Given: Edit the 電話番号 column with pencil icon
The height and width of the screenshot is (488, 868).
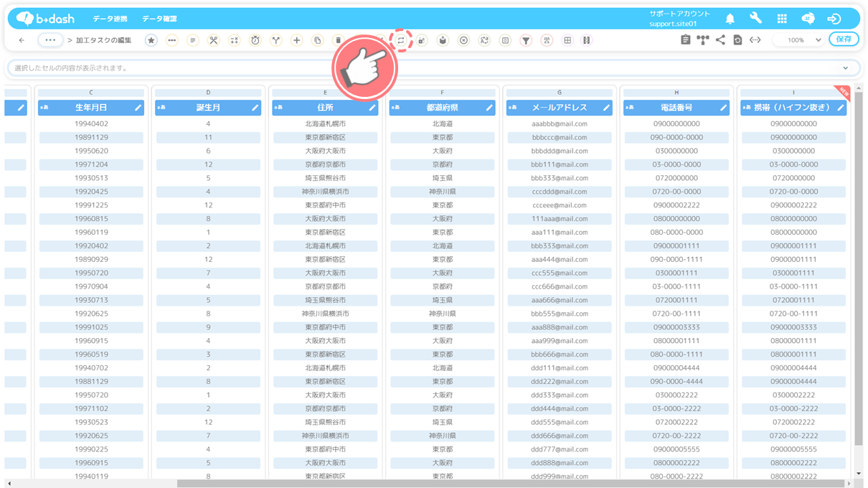Looking at the screenshot, I should tap(723, 108).
